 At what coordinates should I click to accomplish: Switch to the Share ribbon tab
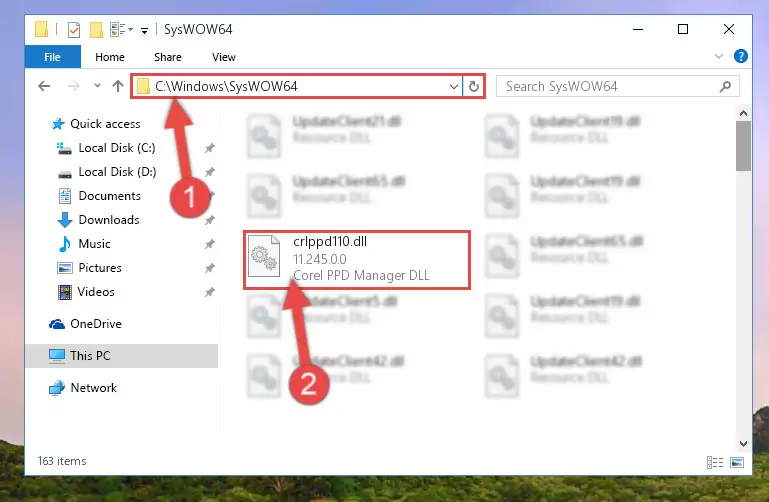coord(168,57)
